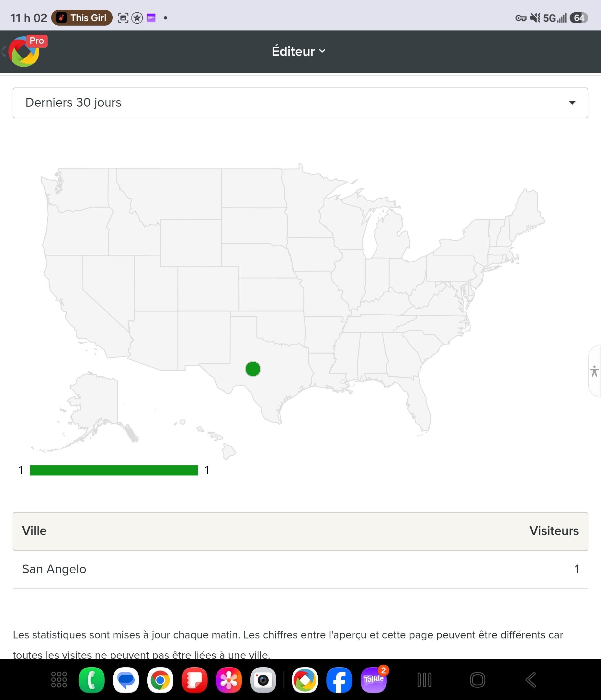Select the green San Angelo map marker
This screenshot has width=601, height=700.
point(253,368)
